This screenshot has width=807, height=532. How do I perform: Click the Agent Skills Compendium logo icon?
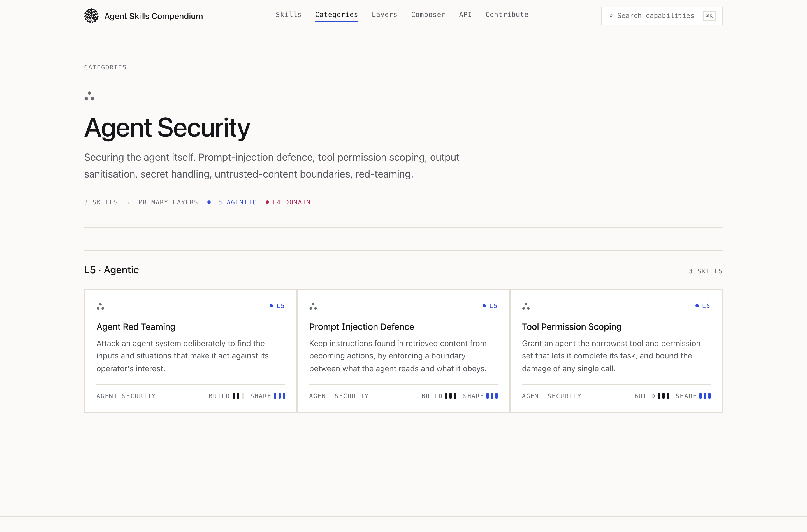(x=91, y=16)
